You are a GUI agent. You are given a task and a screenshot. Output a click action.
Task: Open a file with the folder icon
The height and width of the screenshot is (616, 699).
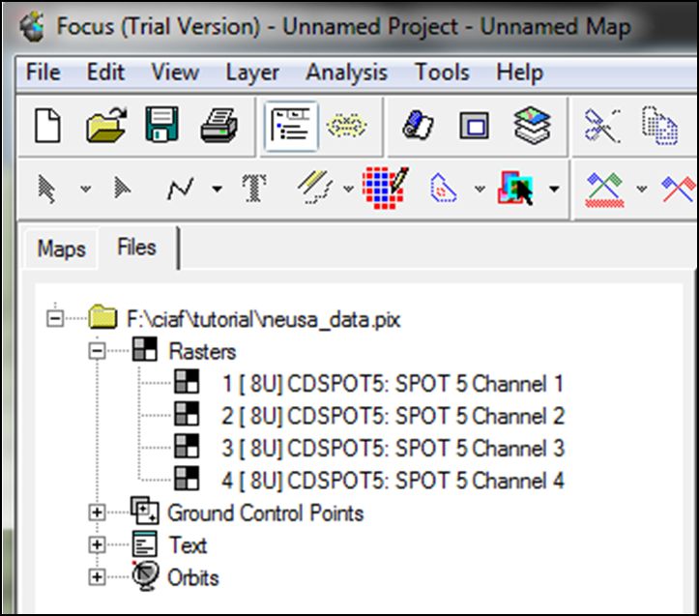105,126
